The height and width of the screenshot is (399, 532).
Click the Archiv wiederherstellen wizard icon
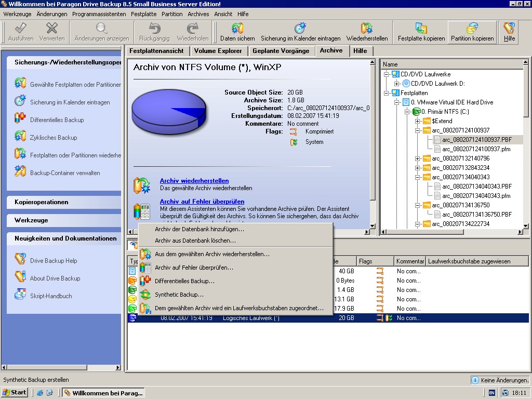(x=142, y=185)
